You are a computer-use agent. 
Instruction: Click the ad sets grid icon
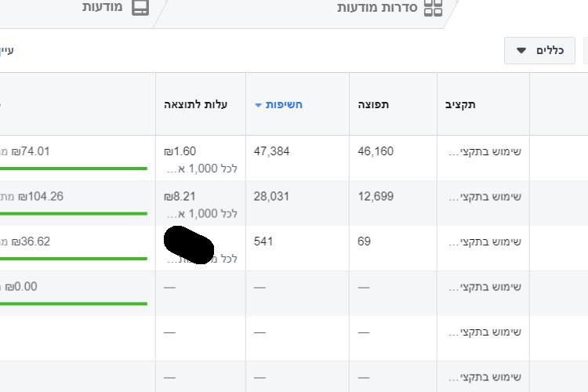coord(433,8)
